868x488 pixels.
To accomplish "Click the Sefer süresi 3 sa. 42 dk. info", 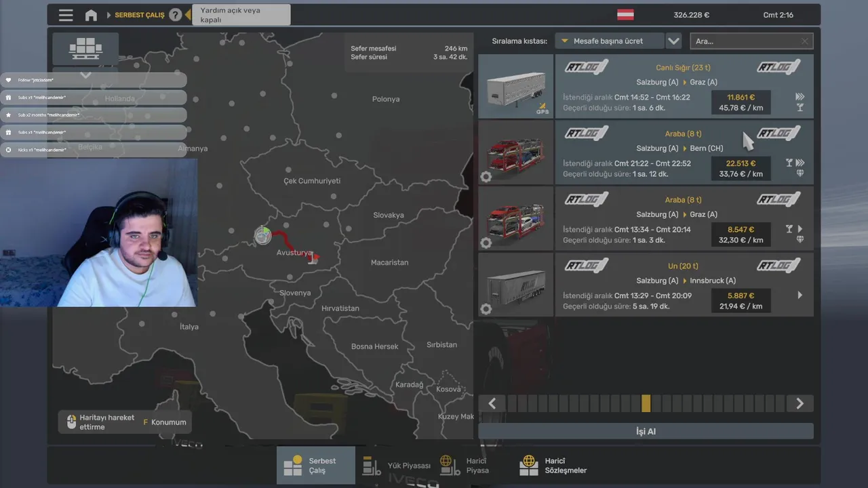I will [x=409, y=57].
